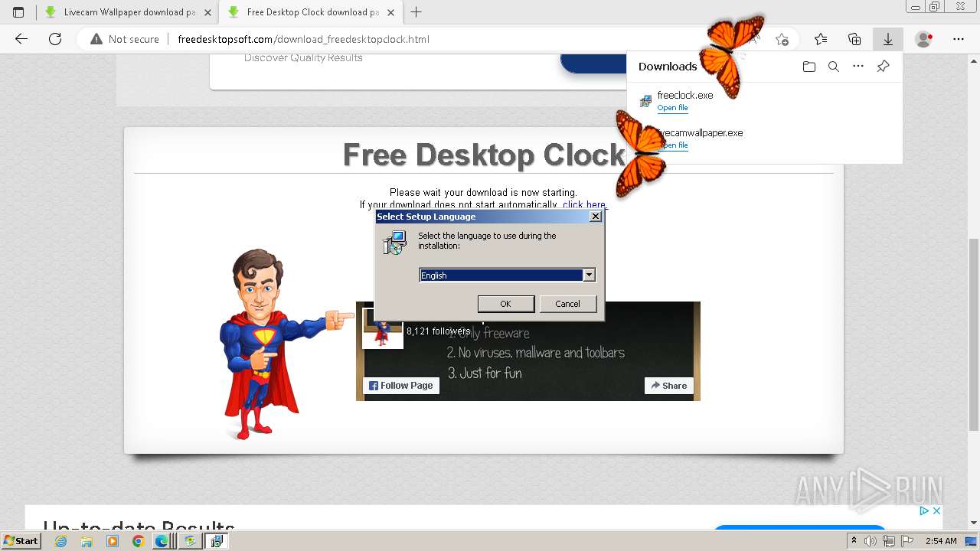Open file link under freeclock.exe
This screenshot has height=551, width=980.
tap(672, 108)
